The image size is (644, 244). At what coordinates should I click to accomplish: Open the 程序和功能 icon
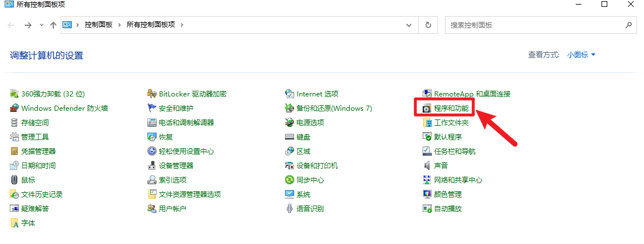point(427,109)
